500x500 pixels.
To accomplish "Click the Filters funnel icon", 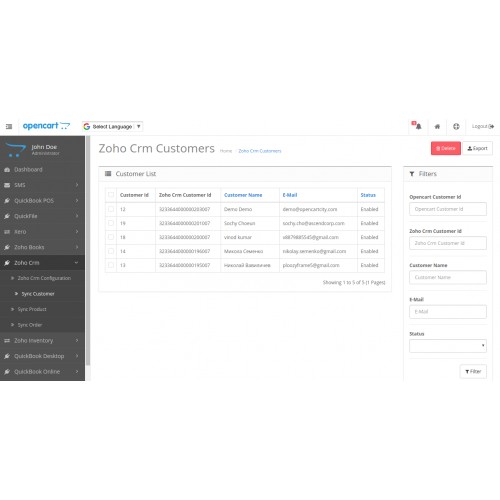I will (x=412, y=174).
